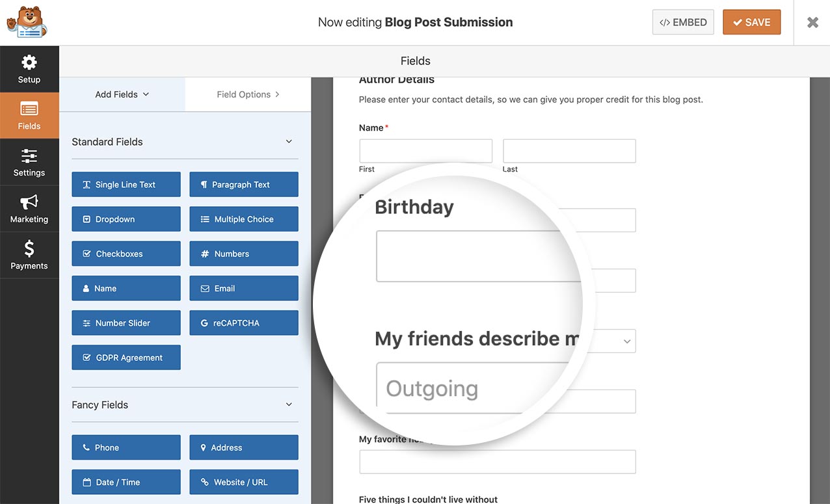Open form Settings from the sidebar
The width and height of the screenshot is (830, 504).
(x=29, y=163)
